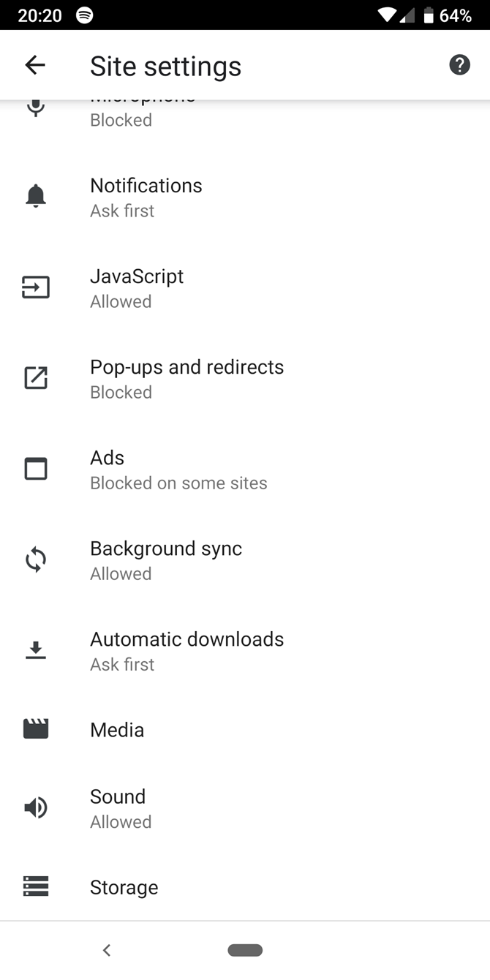
Task: Click the Background sync refresh icon
Action: pyautogui.click(x=35, y=559)
